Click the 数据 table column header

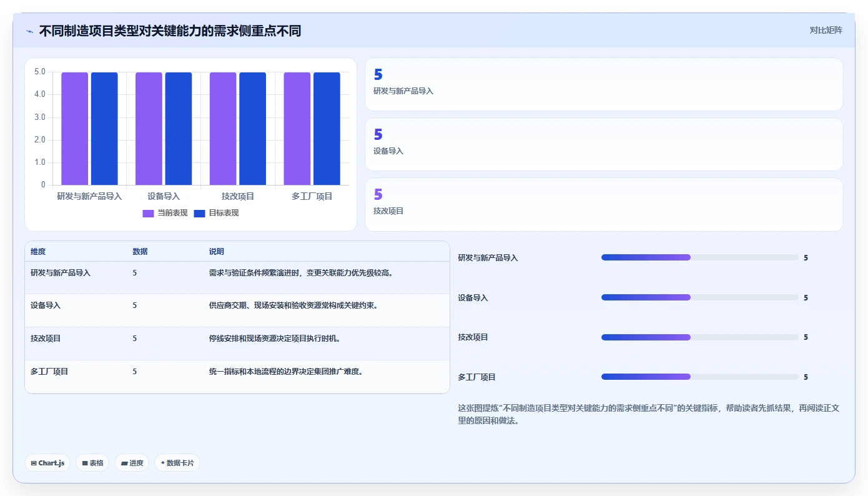point(140,252)
